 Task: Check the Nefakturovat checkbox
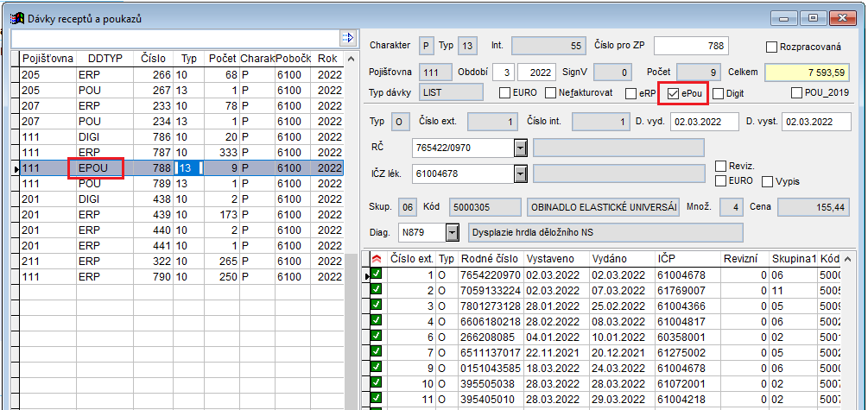pyautogui.click(x=552, y=92)
